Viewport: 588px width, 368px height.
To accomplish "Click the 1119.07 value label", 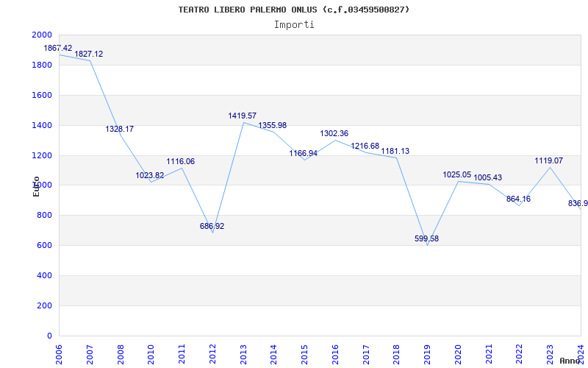I will tap(548, 160).
